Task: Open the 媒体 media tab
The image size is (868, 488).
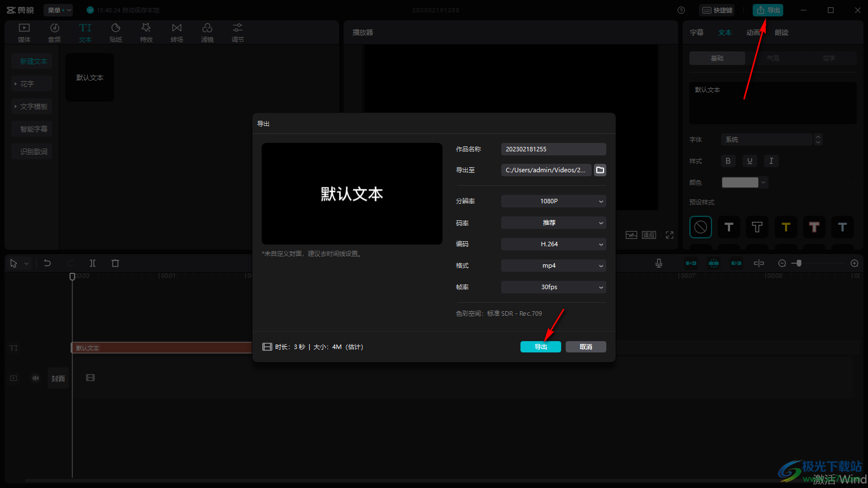Action: (24, 33)
